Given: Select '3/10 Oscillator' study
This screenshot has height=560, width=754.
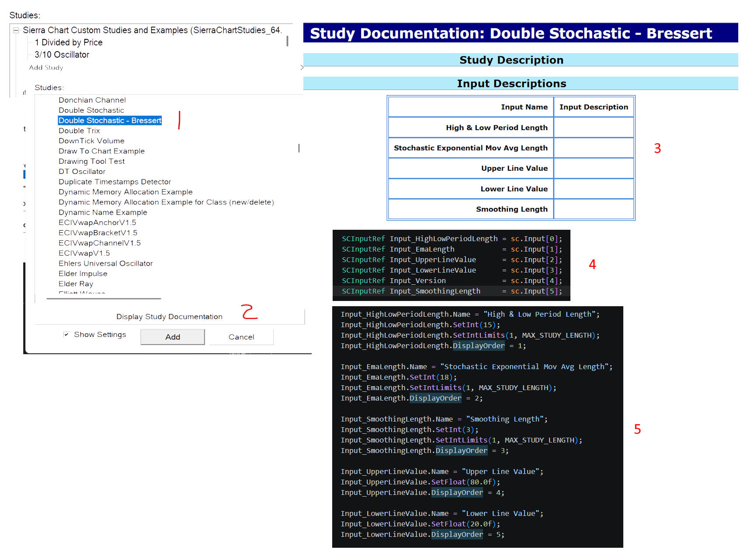Looking at the screenshot, I should pos(62,55).
